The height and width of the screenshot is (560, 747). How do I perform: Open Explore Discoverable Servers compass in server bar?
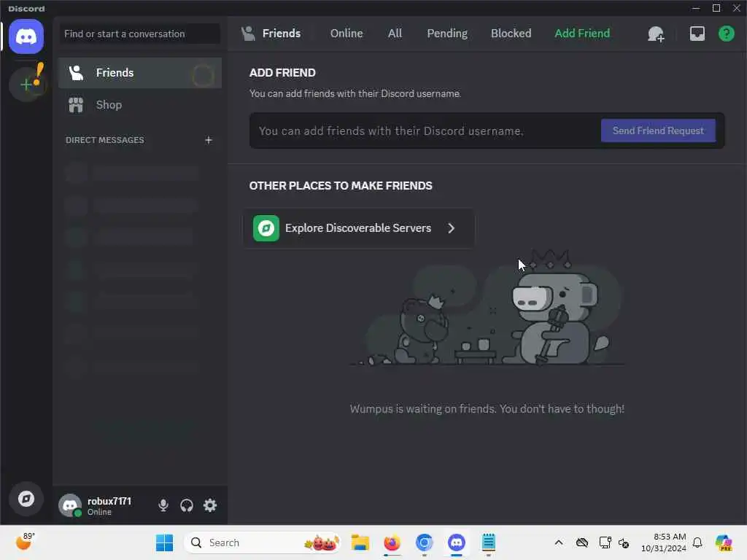coord(26,499)
